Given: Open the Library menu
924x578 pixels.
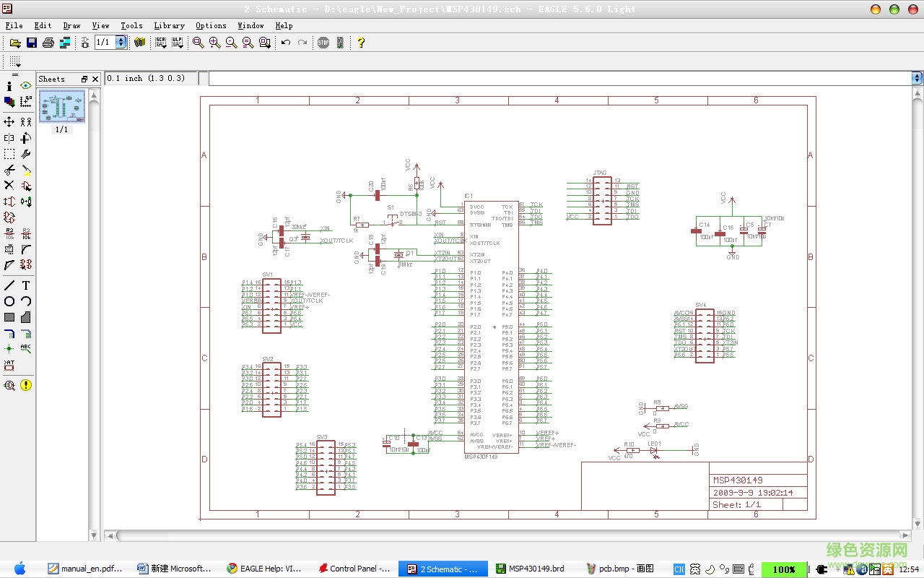Looking at the screenshot, I should tap(169, 25).
